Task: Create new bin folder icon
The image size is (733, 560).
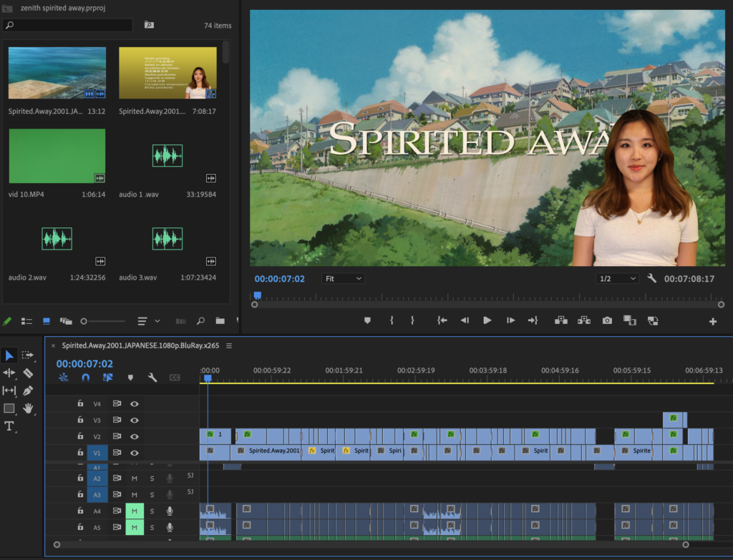Action: coord(220,321)
